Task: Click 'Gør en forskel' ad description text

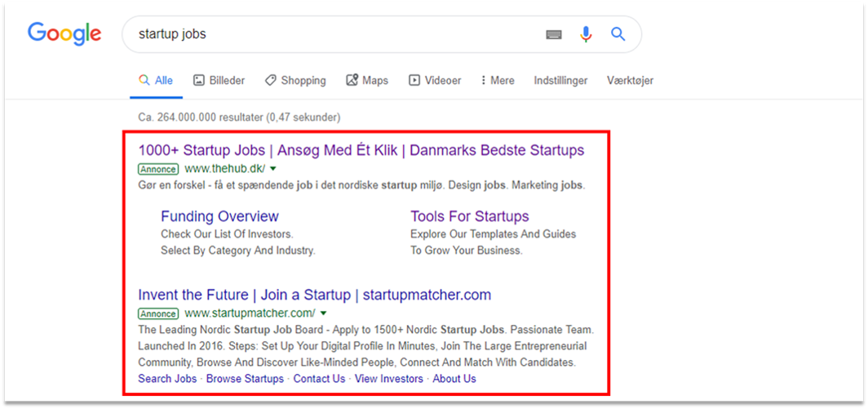Action: pos(361,185)
